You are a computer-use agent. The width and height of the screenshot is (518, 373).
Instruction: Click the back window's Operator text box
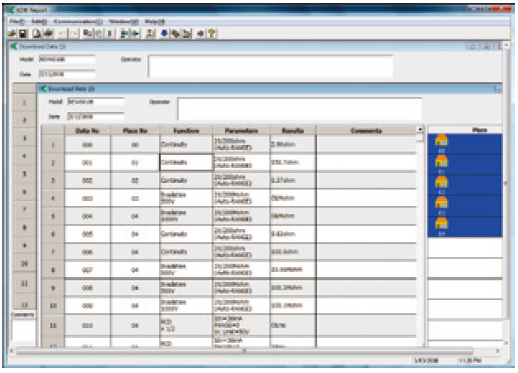pyautogui.click(x=270, y=66)
